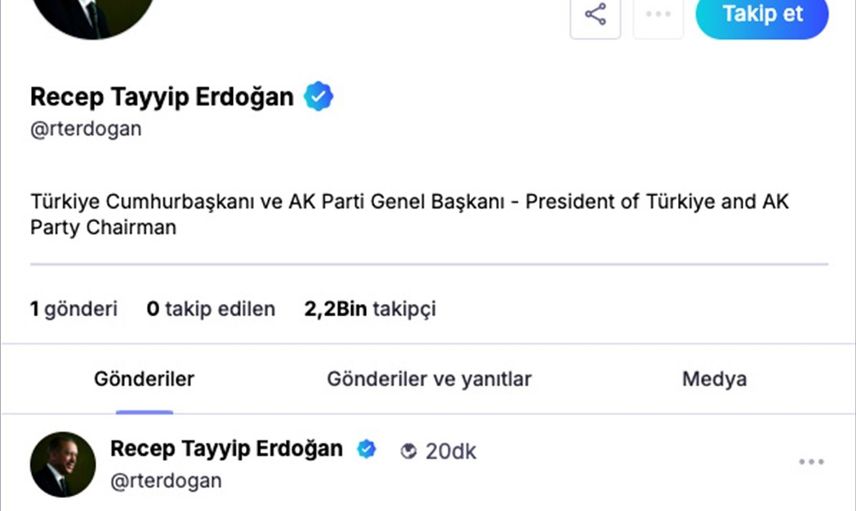Open the 2,2Bin takipçi followers list
856x511 pixels.
tap(370, 309)
